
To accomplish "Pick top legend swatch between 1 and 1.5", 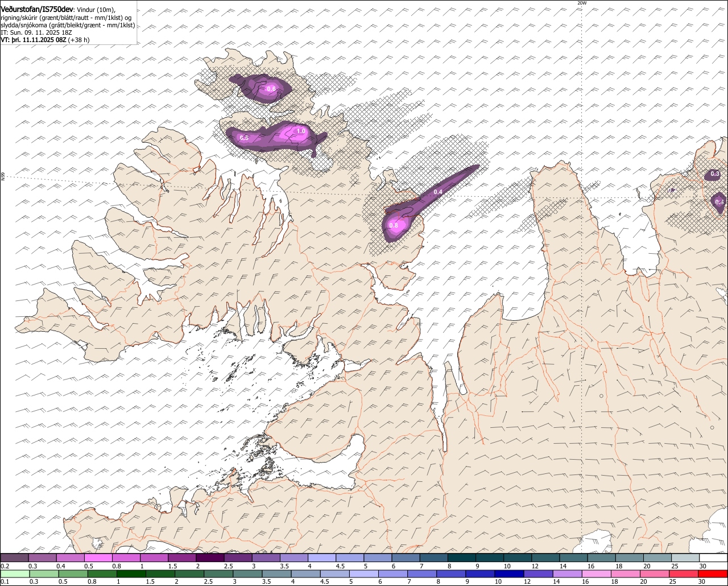I will [154, 558].
